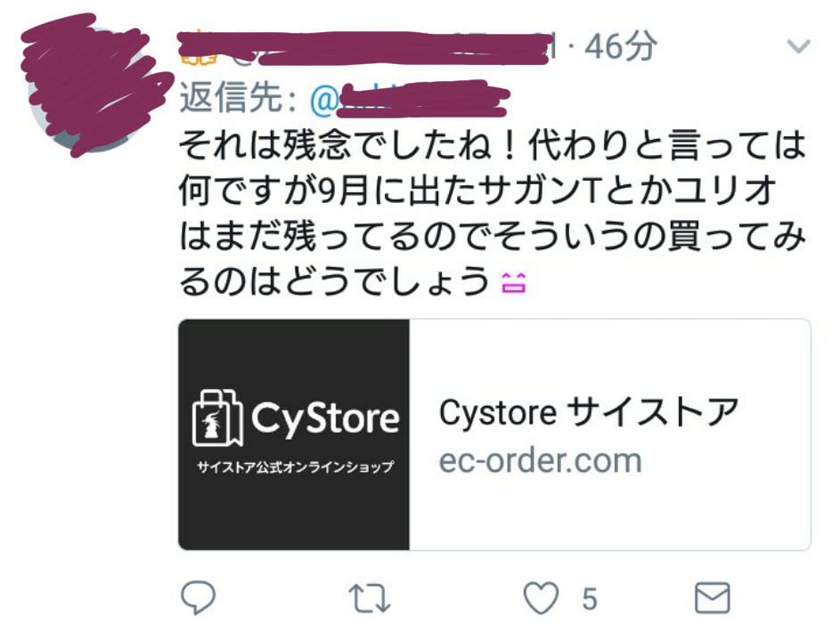Click the サイストア公式オンラインショップ caption
840x641 pixels.
[295, 467]
